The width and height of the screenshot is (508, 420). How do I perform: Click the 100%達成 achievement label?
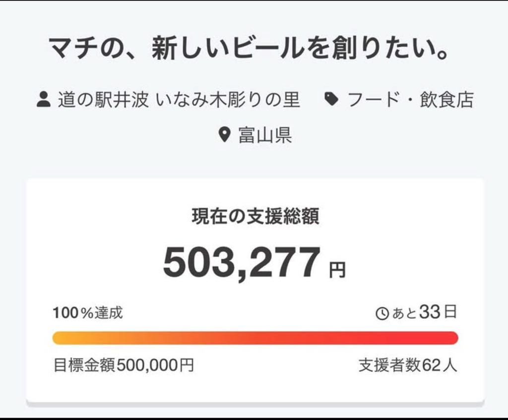pyautogui.click(x=87, y=313)
